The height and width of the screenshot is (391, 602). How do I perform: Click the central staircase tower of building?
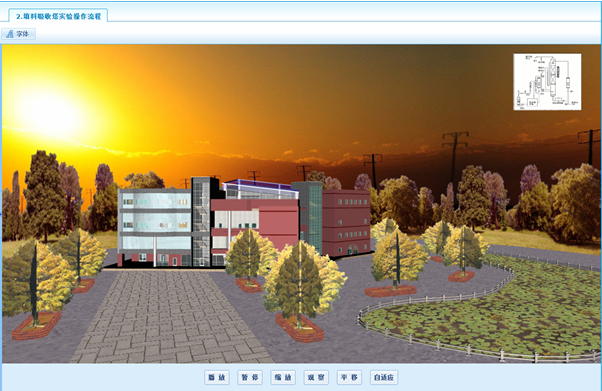pyautogui.click(x=201, y=222)
